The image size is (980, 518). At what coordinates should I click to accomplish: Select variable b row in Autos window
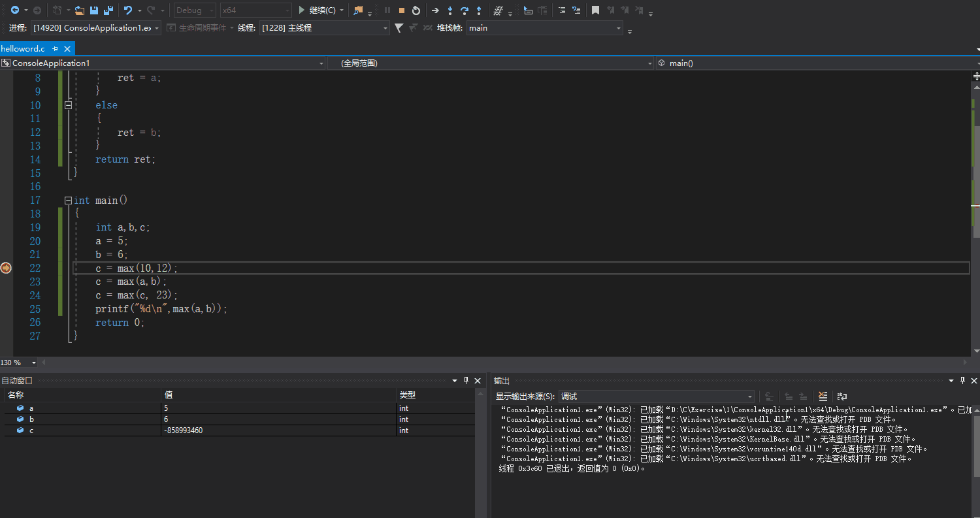[239, 419]
